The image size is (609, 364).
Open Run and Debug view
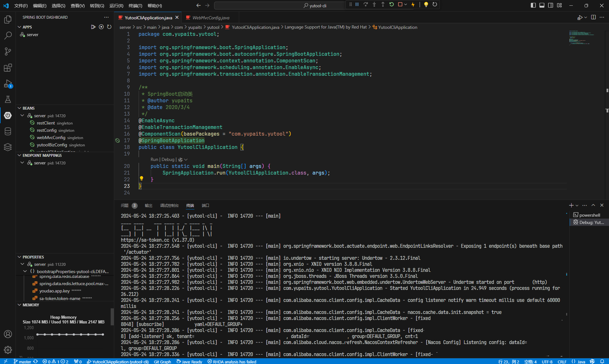point(8,84)
